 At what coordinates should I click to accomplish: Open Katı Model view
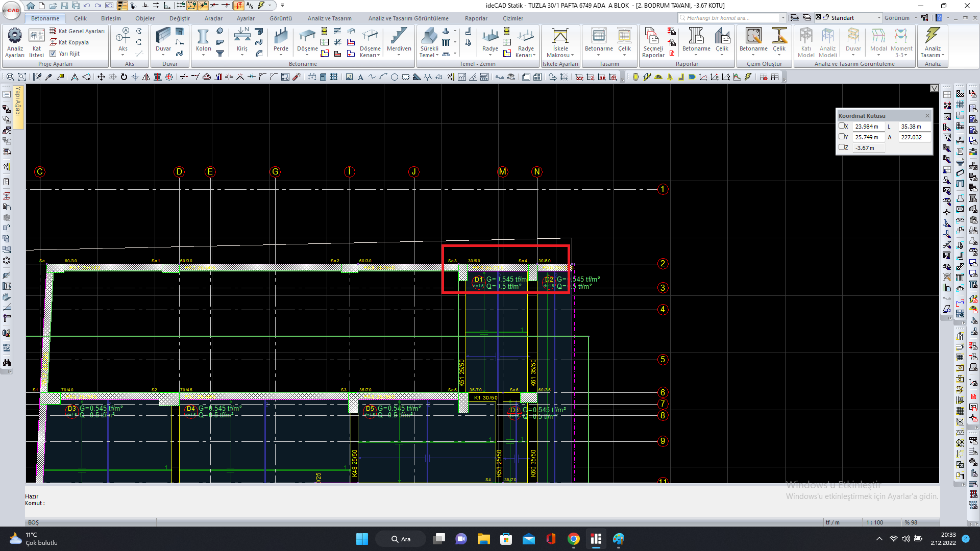tap(806, 42)
